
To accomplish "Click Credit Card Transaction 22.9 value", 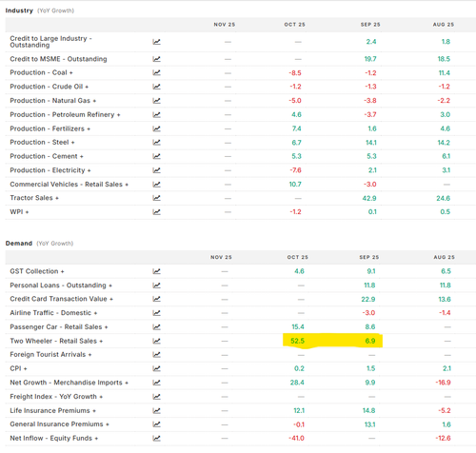I will click(368, 299).
